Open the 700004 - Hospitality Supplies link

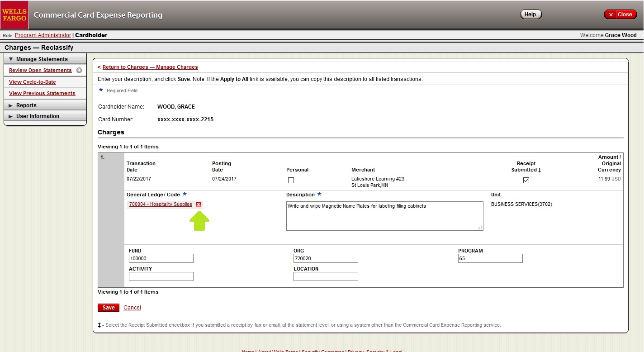(x=161, y=205)
